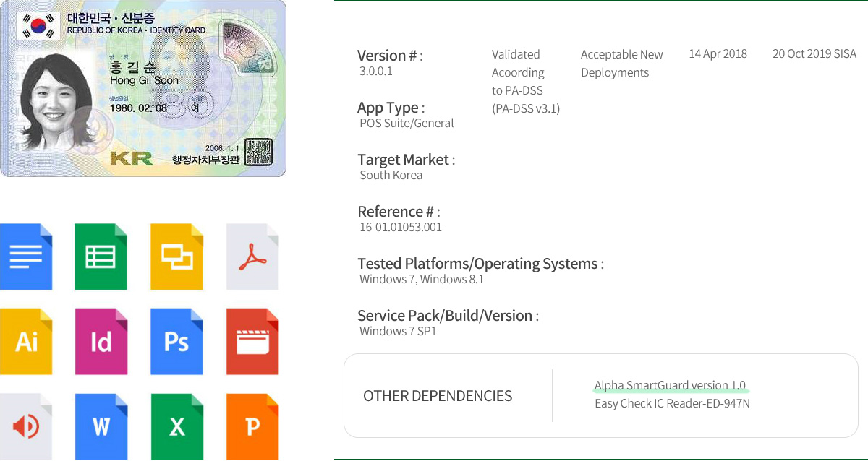Click the KR logo on the identity card
This screenshot has width=868, height=461.
(x=131, y=158)
